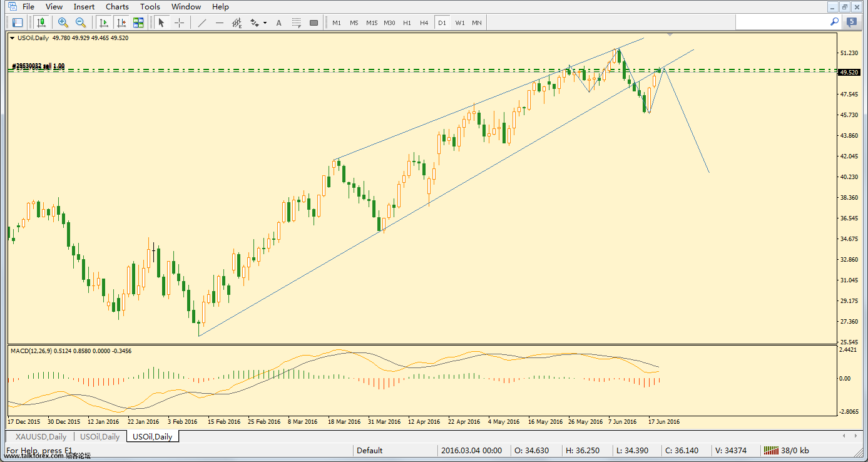The image size is (868, 462).
Task: Open the Insert menu
Action: click(84, 7)
